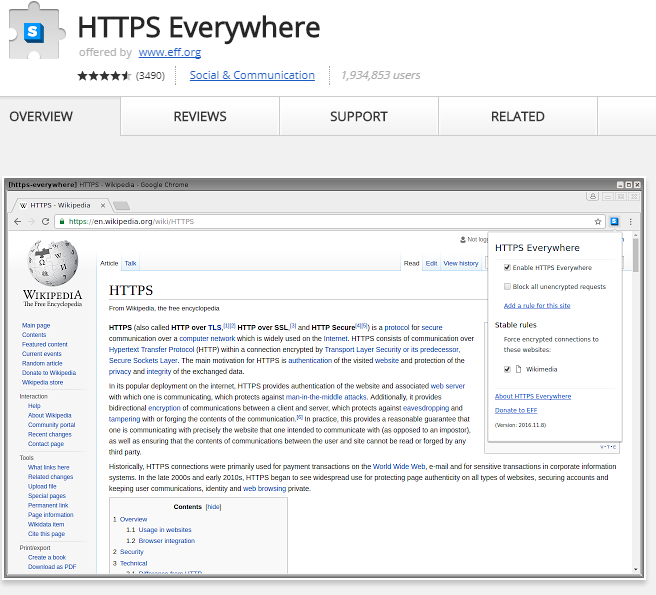Click the World Wide Web link
The image size is (656, 595).
(x=399, y=467)
